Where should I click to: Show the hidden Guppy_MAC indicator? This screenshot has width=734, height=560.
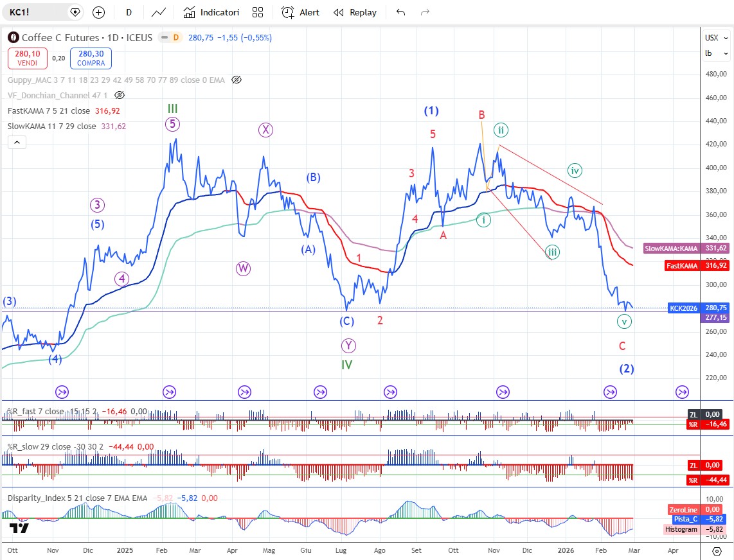236,80
